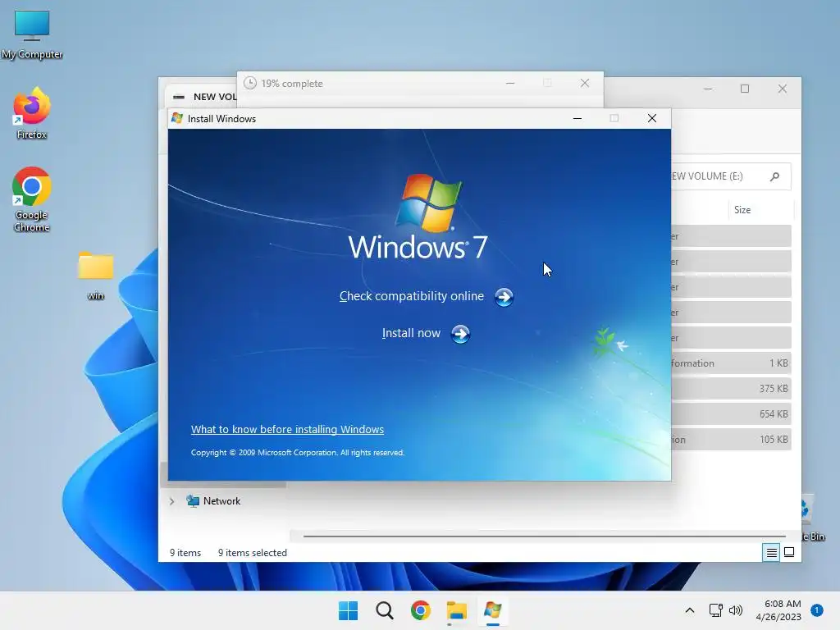Open the clock and date panel

point(778,610)
